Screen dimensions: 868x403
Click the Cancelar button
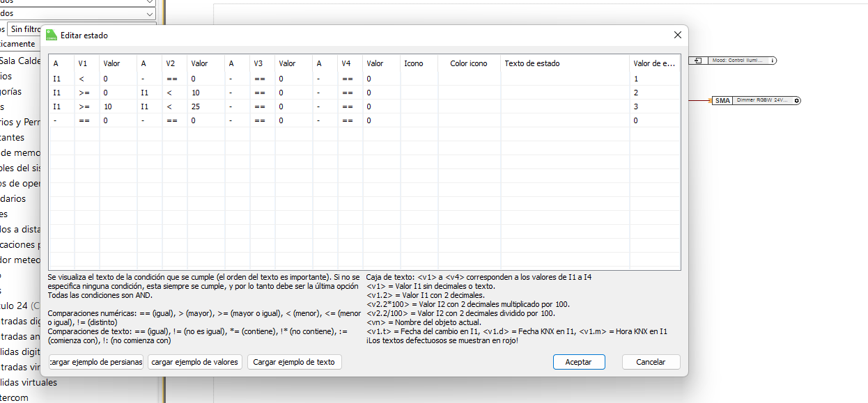[650, 362]
